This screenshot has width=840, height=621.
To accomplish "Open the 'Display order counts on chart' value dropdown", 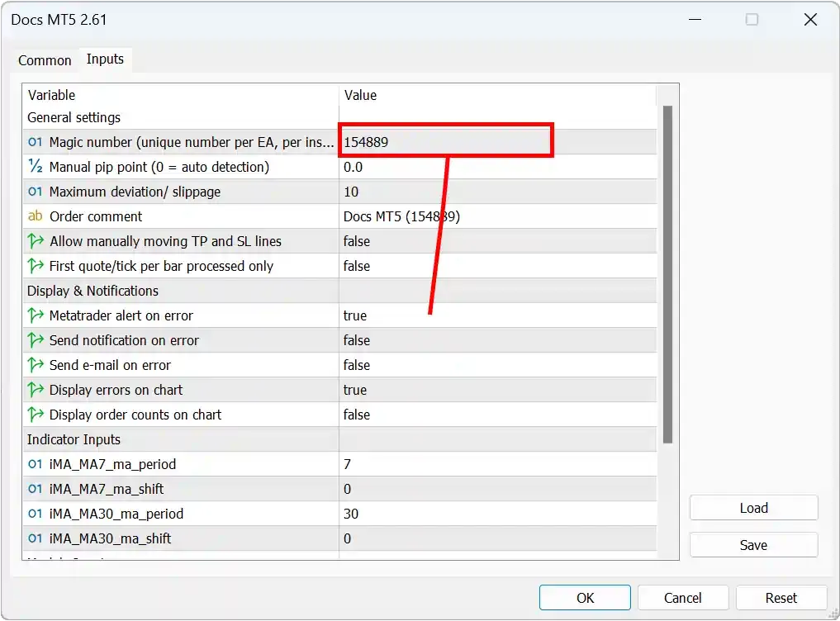I will (496, 415).
